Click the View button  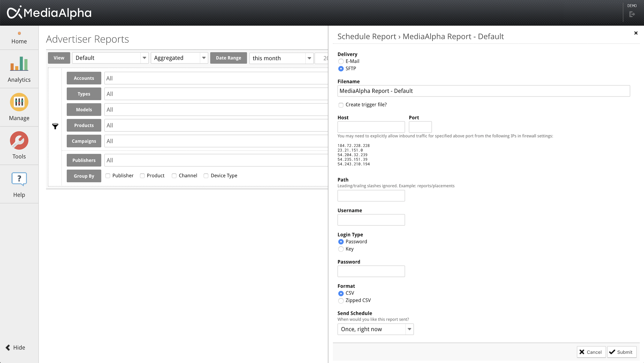pos(59,58)
